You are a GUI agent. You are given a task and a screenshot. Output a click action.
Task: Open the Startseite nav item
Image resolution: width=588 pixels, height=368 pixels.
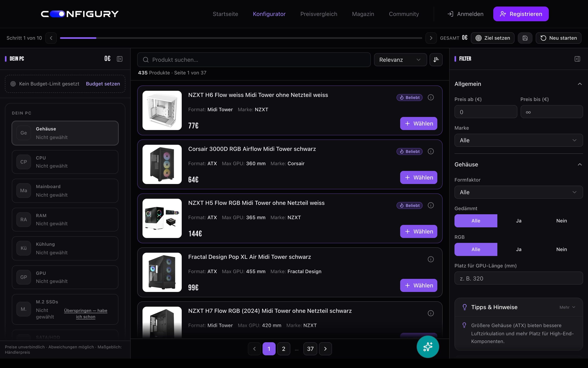(x=225, y=14)
